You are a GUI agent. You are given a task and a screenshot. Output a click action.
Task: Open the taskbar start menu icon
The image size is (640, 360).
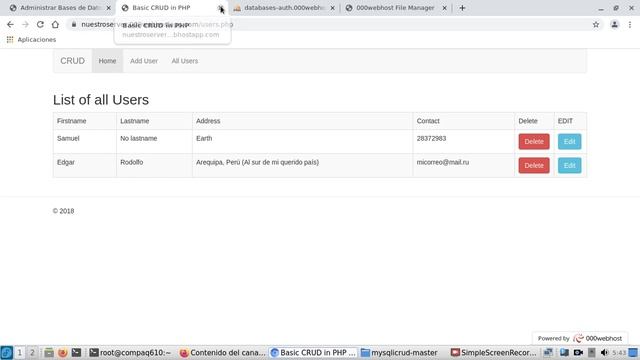(7, 353)
